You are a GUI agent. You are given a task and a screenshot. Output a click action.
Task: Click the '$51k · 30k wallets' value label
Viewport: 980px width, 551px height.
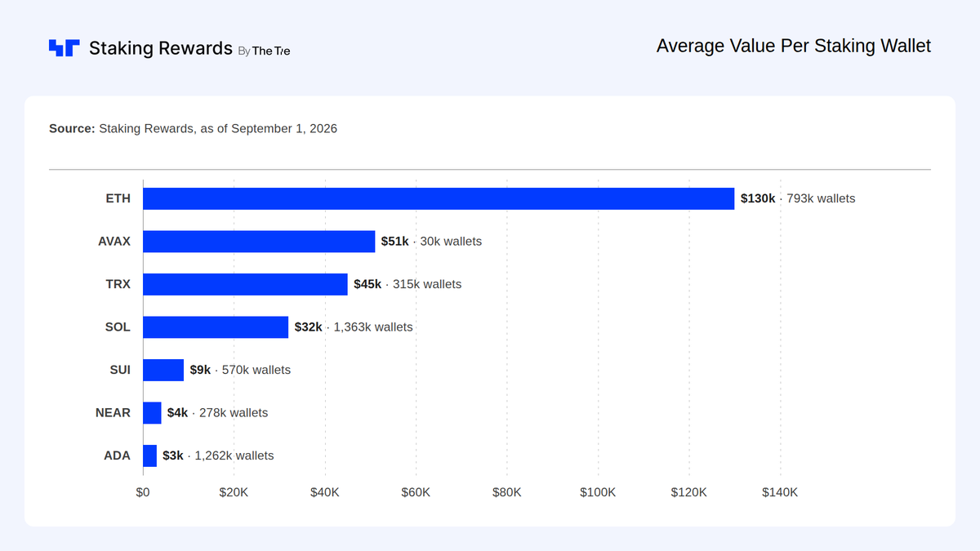click(x=431, y=242)
